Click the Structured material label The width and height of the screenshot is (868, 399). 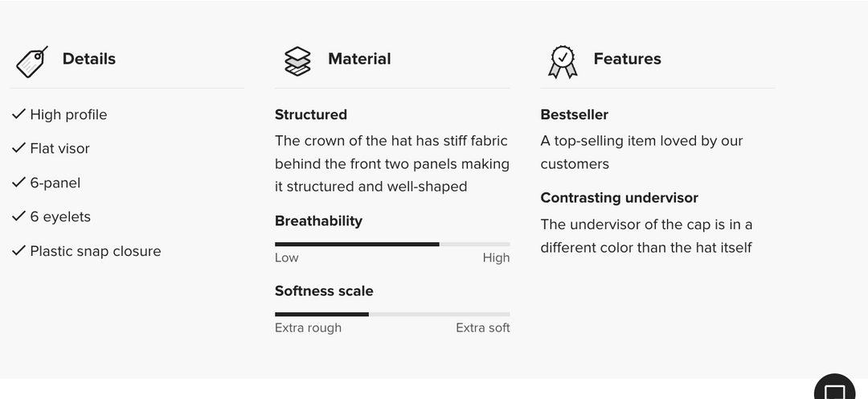pos(311,114)
